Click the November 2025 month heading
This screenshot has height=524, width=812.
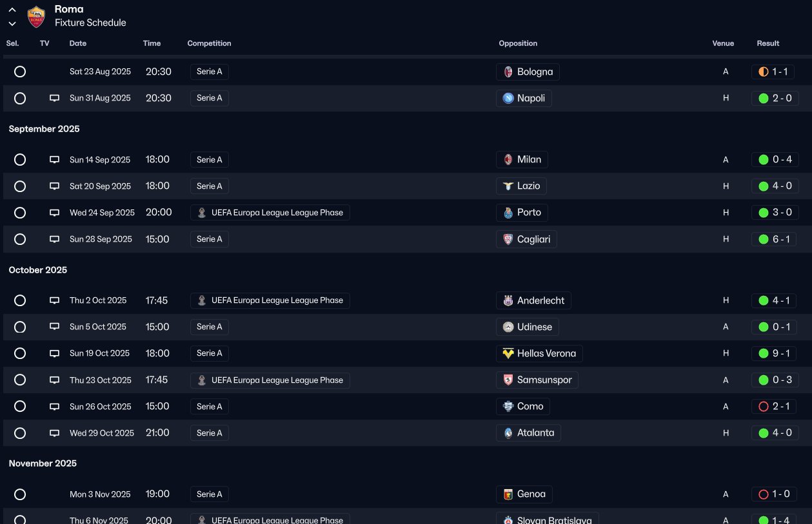pyautogui.click(x=43, y=463)
